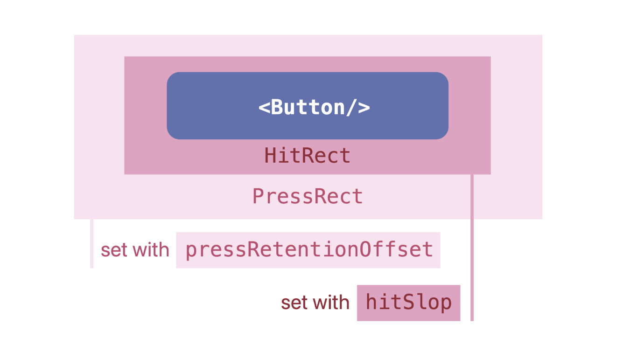Click HitRect area left of the button
The height and width of the screenshot is (344, 644).
point(145,106)
